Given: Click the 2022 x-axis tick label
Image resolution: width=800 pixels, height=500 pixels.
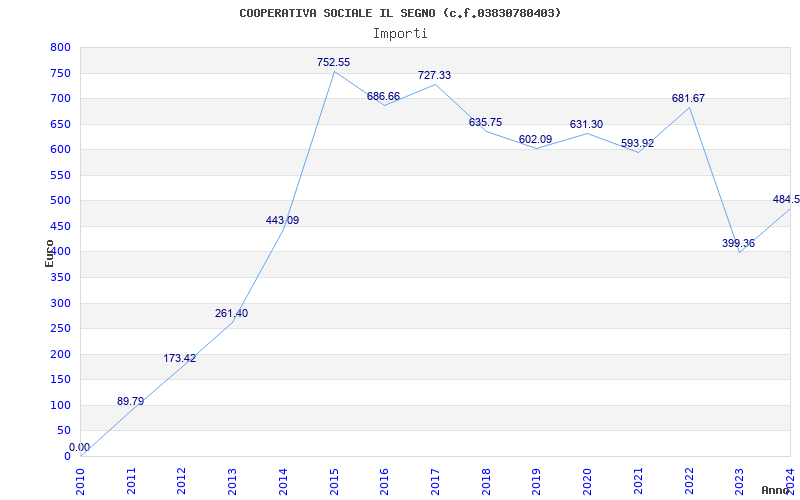Looking at the screenshot, I should pos(689,481).
